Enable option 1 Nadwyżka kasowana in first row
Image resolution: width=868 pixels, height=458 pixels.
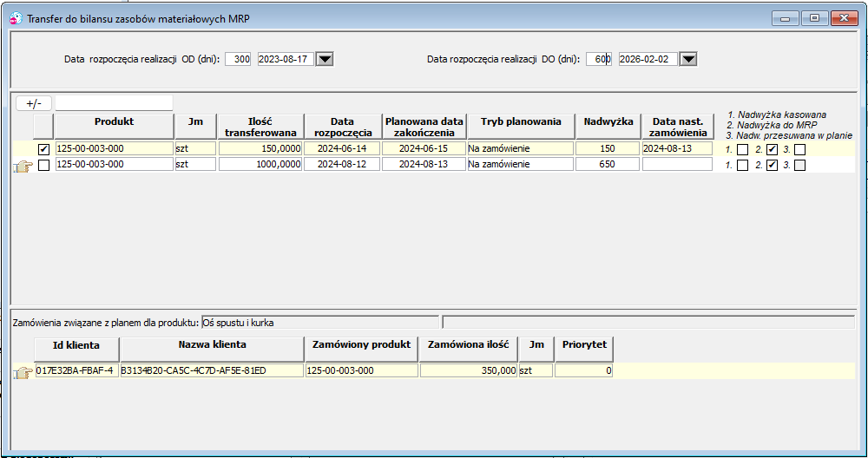click(x=743, y=149)
